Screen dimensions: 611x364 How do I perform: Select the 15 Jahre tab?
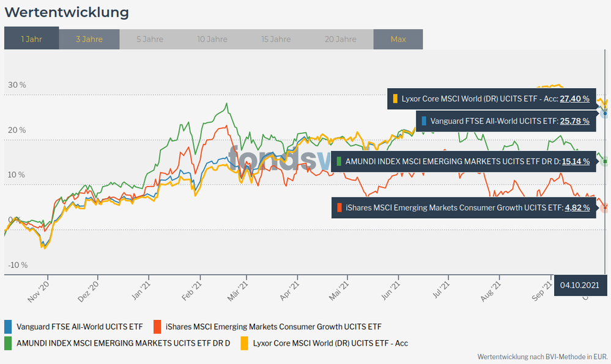(276, 39)
